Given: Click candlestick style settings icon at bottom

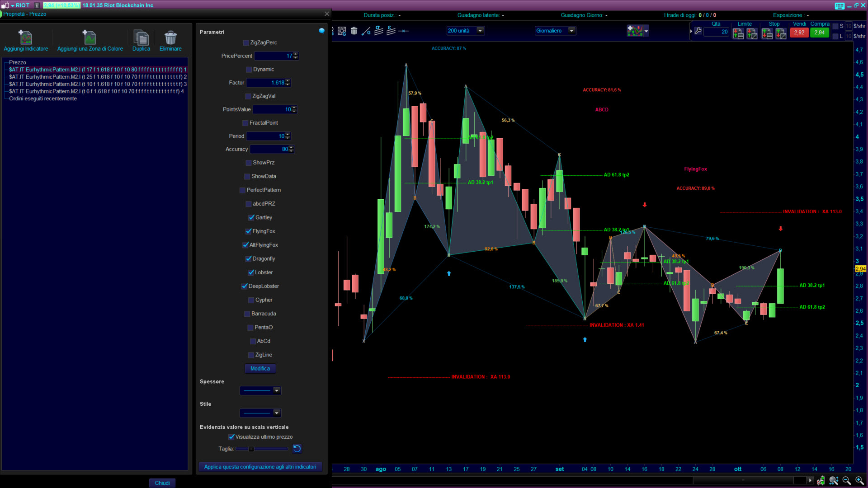Looking at the screenshot, I should (x=821, y=481).
